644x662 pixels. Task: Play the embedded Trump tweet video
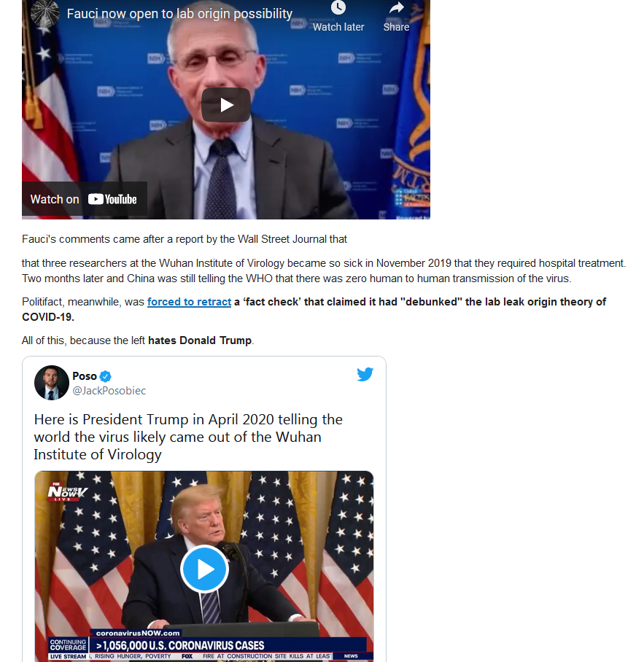click(x=204, y=569)
